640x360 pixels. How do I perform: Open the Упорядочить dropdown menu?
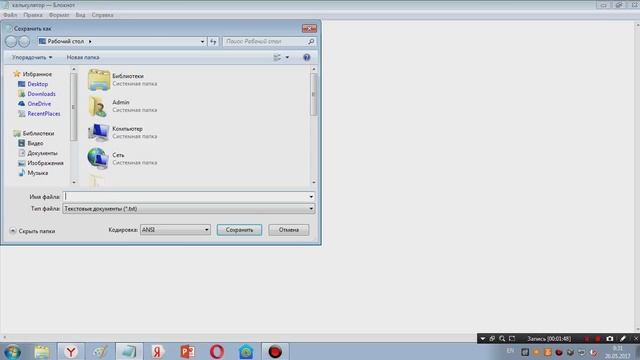coord(32,58)
